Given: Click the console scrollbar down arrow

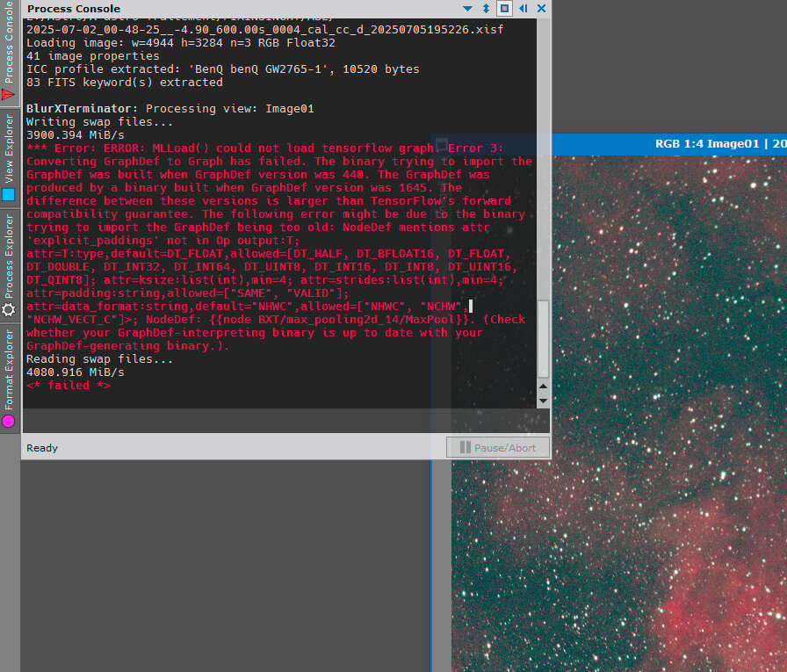Looking at the screenshot, I should click(x=543, y=401).
